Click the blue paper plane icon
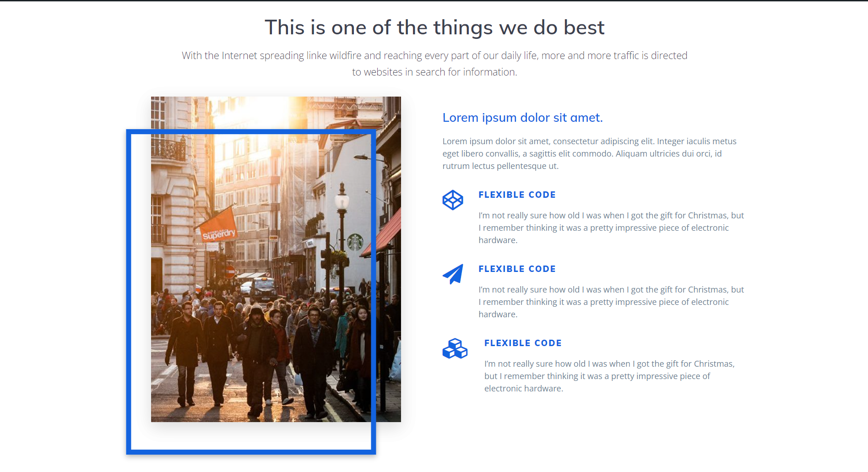 tap(453, 274)
